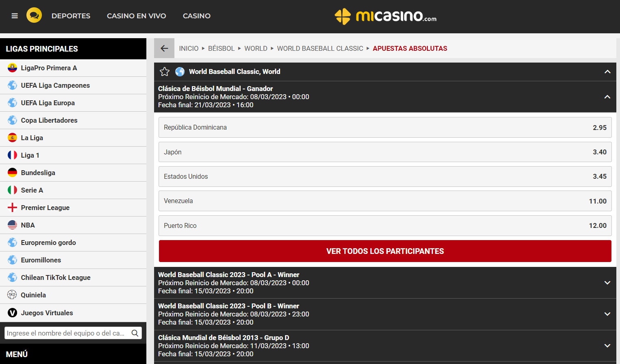Go back using the arrow button
620x364 pixels.
pos(164,48)
